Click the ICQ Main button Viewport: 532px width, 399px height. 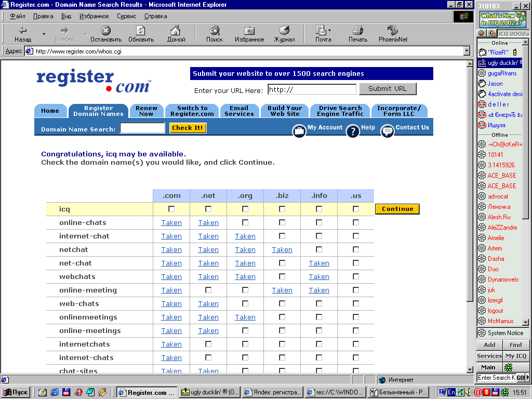pos(488,367)
